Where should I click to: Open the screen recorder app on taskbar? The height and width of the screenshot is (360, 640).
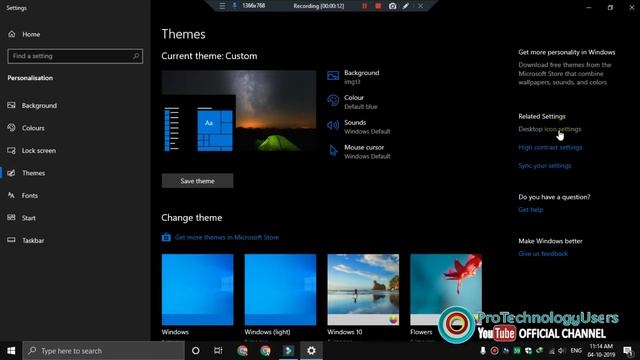(288, 351)
